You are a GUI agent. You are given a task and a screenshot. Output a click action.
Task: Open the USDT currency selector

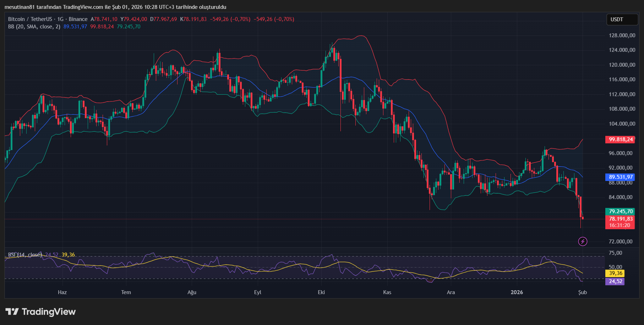point(622,20)
